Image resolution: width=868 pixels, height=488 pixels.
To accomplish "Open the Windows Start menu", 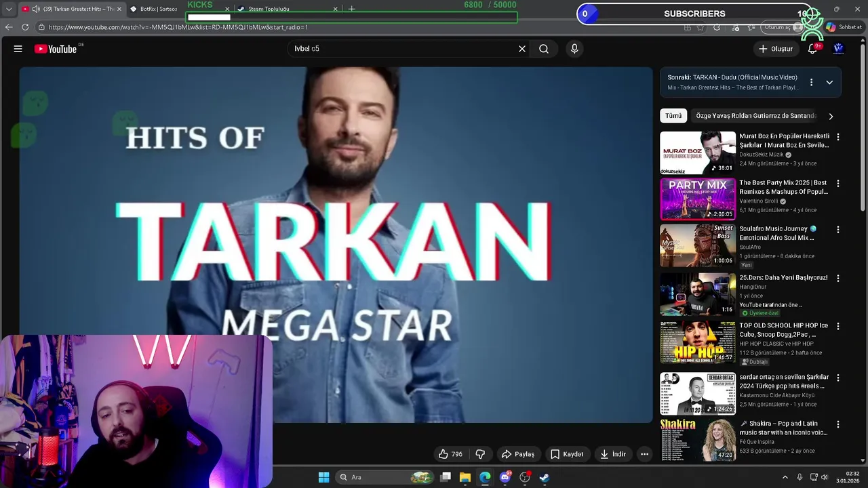I will pyautogui.click(x=323, y=477).
